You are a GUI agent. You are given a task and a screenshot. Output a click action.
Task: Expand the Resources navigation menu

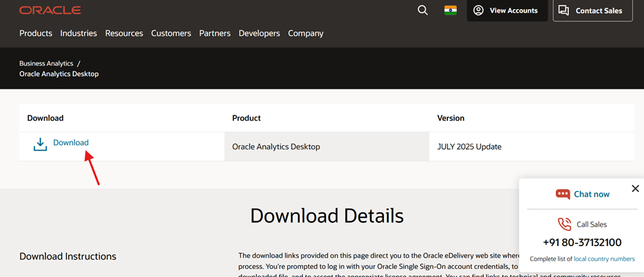(124, 33)
